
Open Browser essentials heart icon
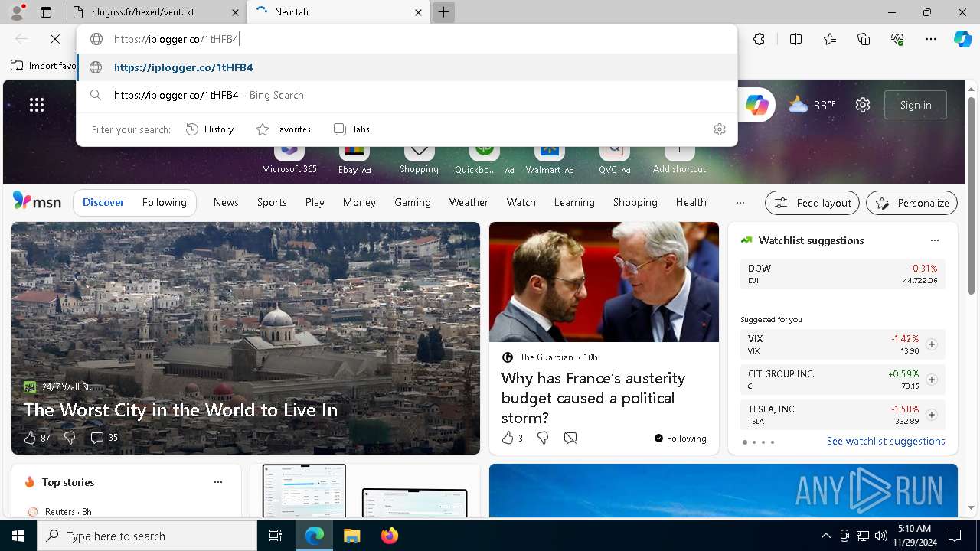(x=897, y=39)
